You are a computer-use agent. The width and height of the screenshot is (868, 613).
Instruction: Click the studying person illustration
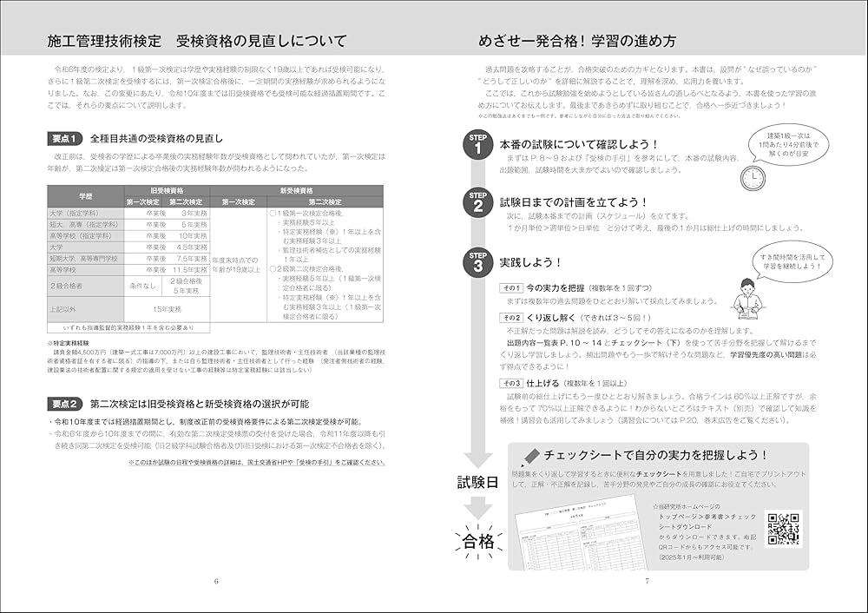[x=748, y=300]
